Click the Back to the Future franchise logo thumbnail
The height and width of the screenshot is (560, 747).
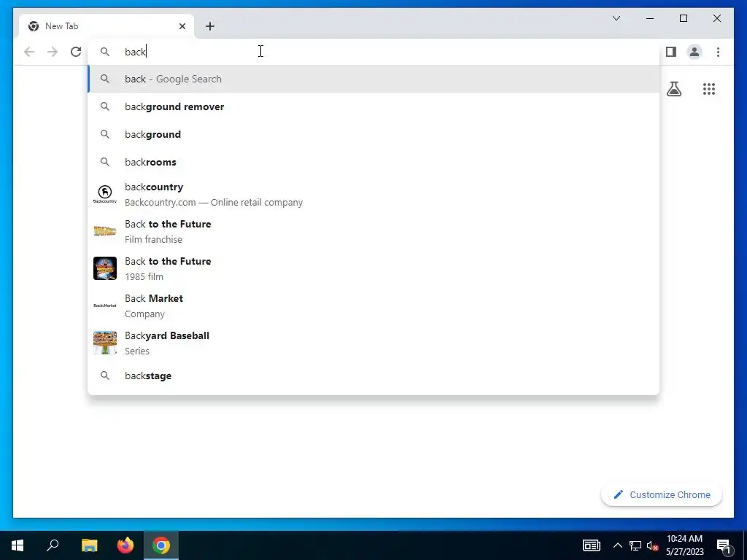click(105, 231)
